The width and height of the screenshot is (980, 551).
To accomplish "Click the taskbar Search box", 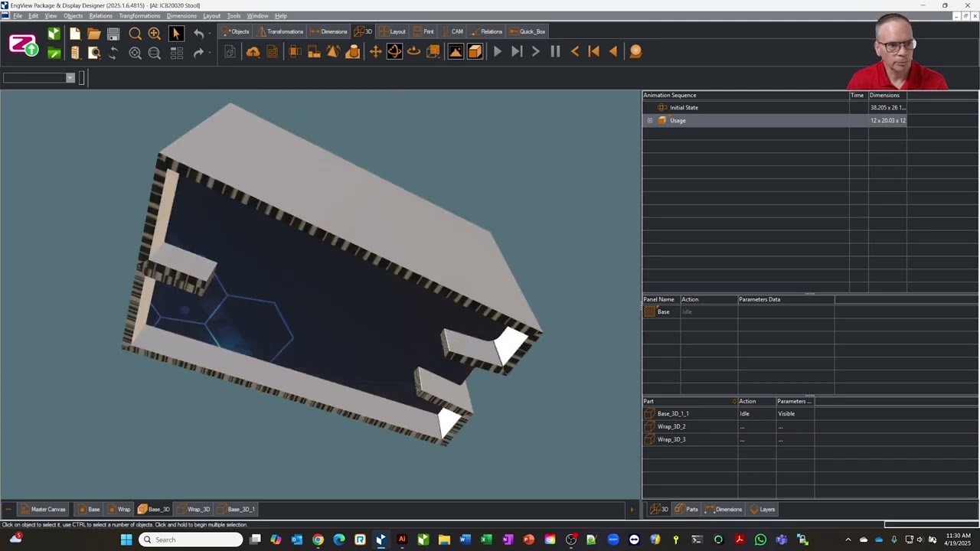I will 191,540.
